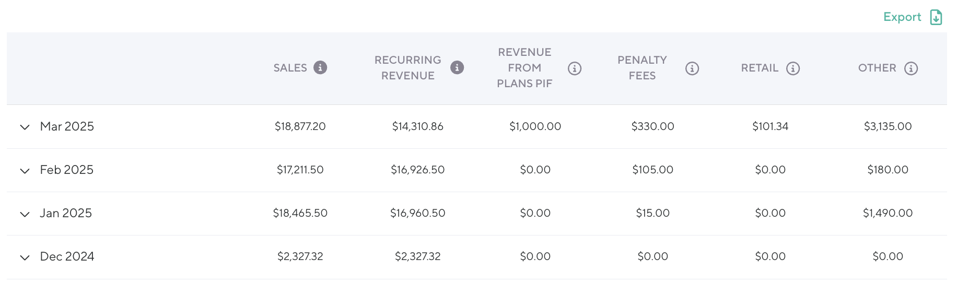The width and height of the screenshot is (980, 306).
Task: Click the Recurring Revenue column header
Action: [x=407, y=68]
